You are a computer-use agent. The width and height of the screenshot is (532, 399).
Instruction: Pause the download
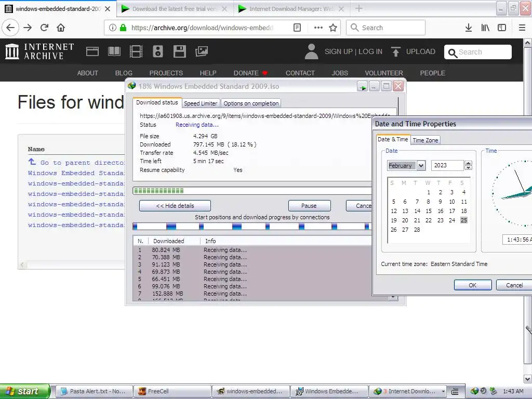309,206
